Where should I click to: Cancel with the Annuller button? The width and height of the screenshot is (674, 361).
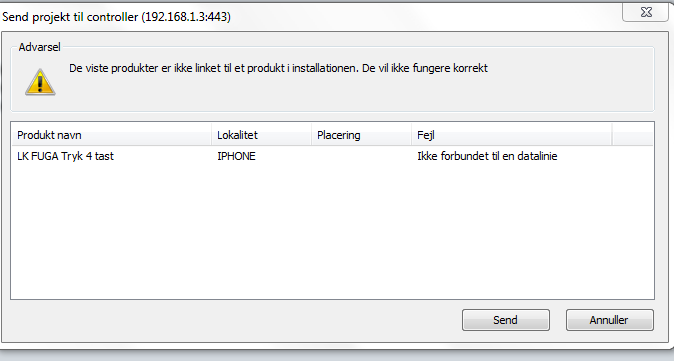click(610, 320)
